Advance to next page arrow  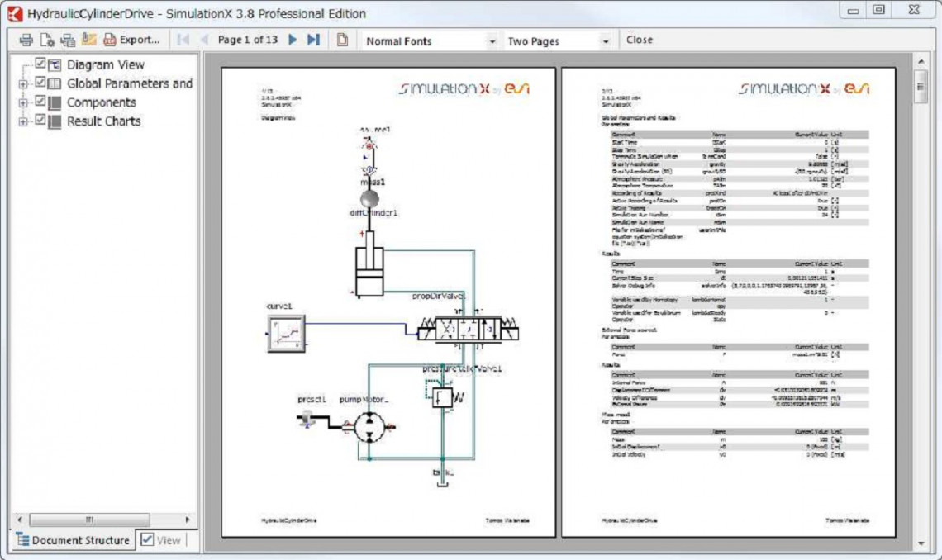point(293,40)
